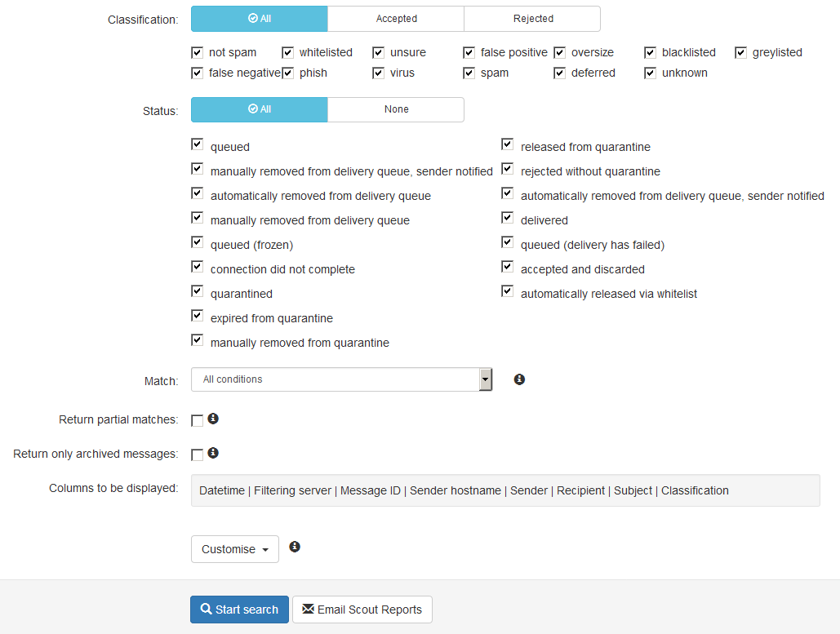Click the Match dropdown arrow
This screenshot has width=840, height=634.
(x=485, y=379)
